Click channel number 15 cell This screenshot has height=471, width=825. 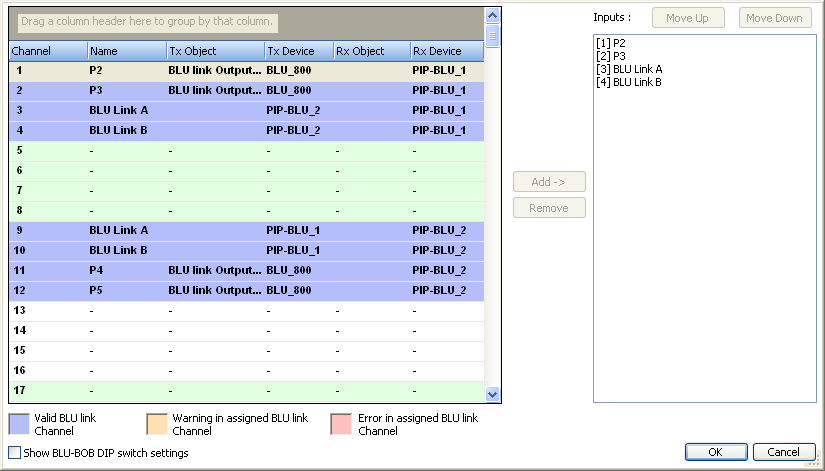(48, 350)
